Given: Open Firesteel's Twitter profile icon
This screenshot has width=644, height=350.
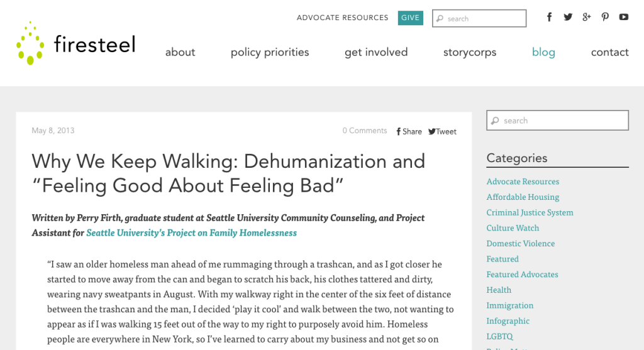Looking at the screenshot, I should [568, 17].
